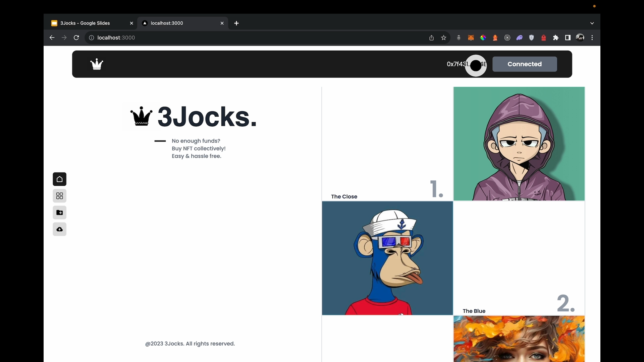Reload the localhost page
The width and height of the screenshot is (644, 362).
coord(76,38)
